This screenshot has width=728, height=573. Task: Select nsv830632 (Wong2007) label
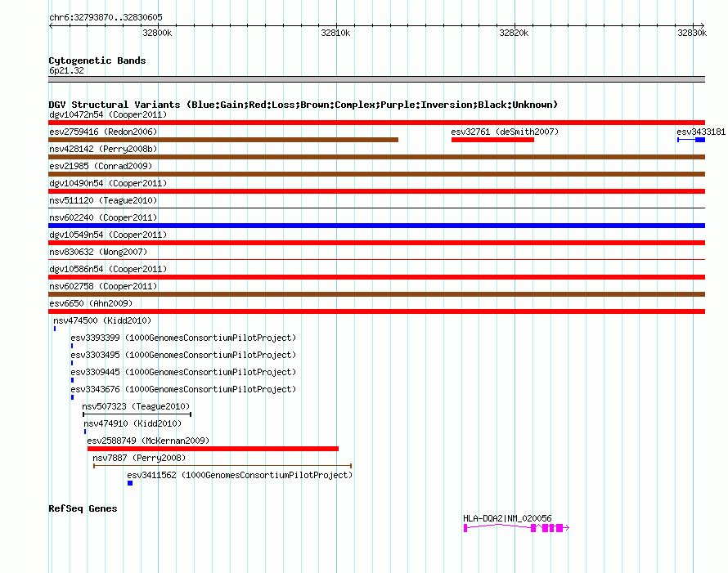click(x=98, y=252)
